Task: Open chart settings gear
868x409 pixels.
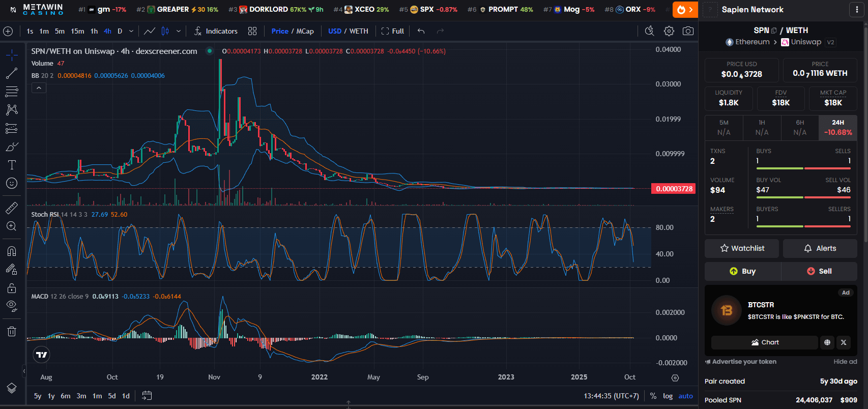Action: [669, 31]
